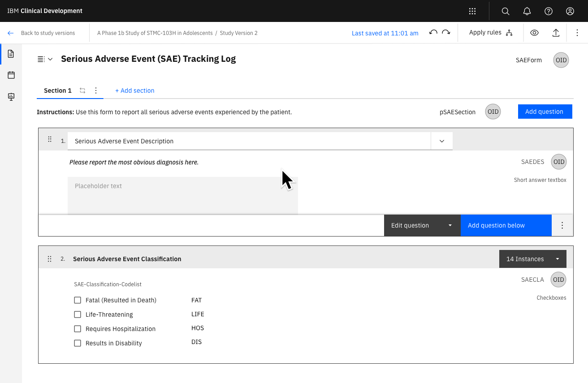Preview the form with eye icon
This screenshot has height=383, width=588.
[x=534, y=33]
